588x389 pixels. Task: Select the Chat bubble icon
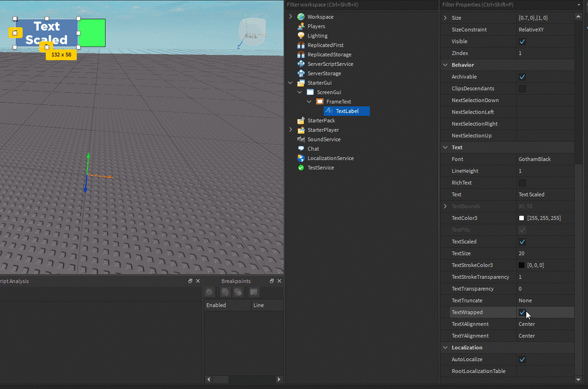coord(301,149)
